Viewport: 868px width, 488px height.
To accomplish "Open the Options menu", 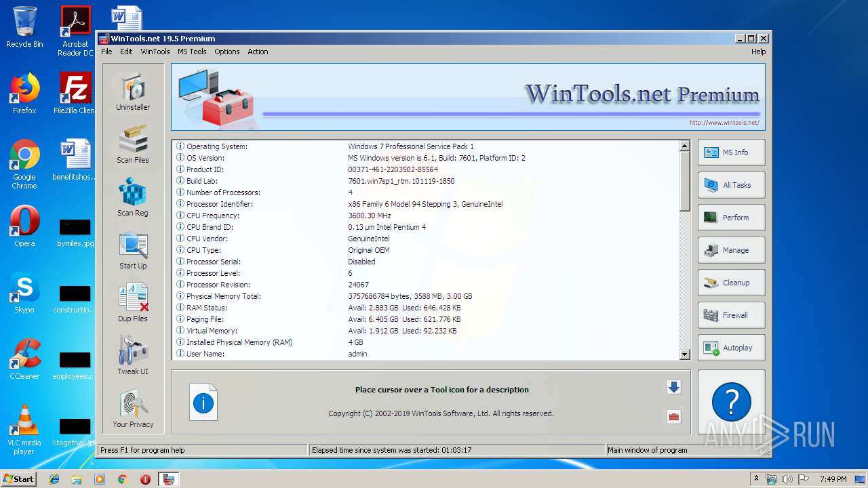I will click(x=227, y=52).
